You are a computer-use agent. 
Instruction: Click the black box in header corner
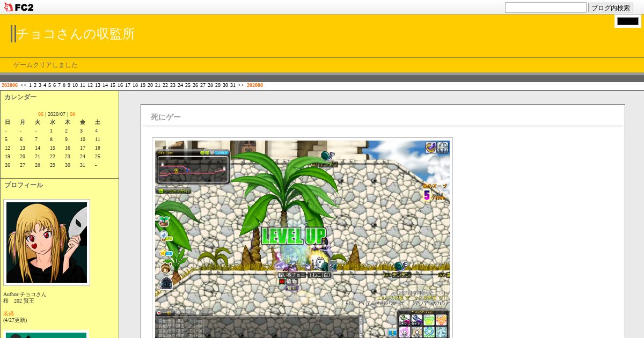[627, 21]
